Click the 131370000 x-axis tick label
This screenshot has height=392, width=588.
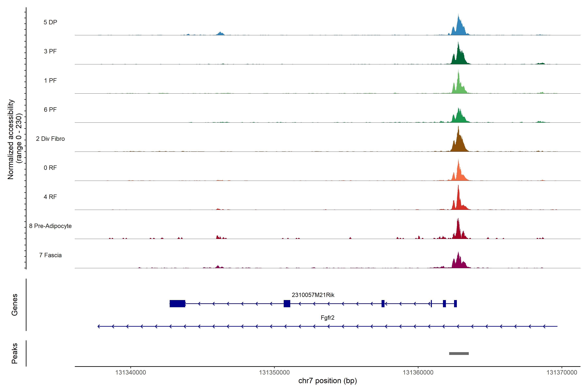tap(562, 373)
